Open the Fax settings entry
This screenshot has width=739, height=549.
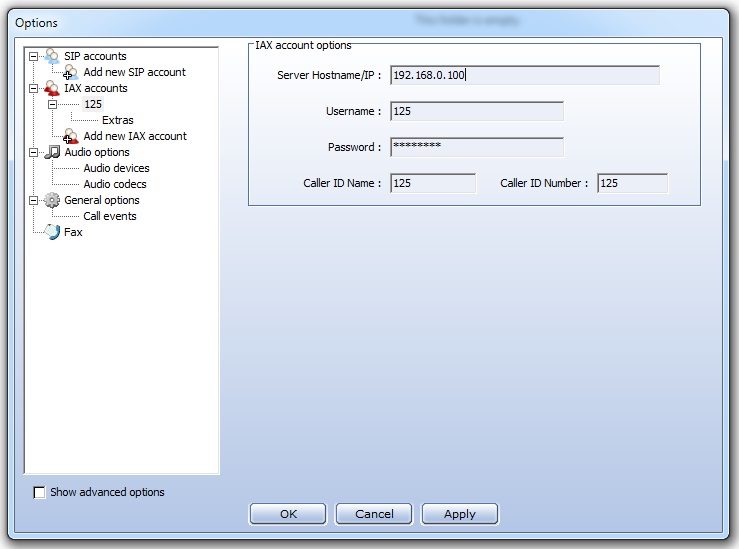point(73,232)
